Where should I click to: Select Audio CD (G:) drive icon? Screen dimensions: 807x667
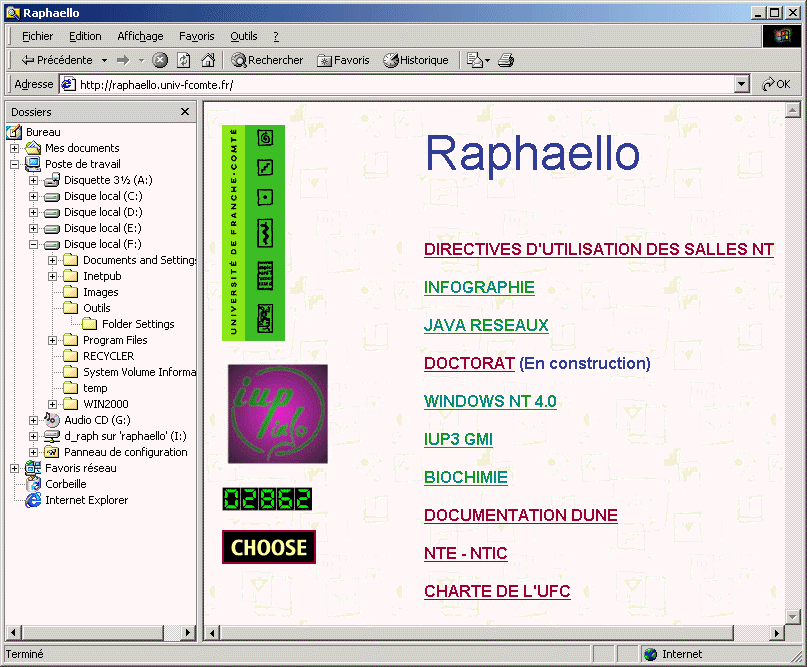coord(53,420)
